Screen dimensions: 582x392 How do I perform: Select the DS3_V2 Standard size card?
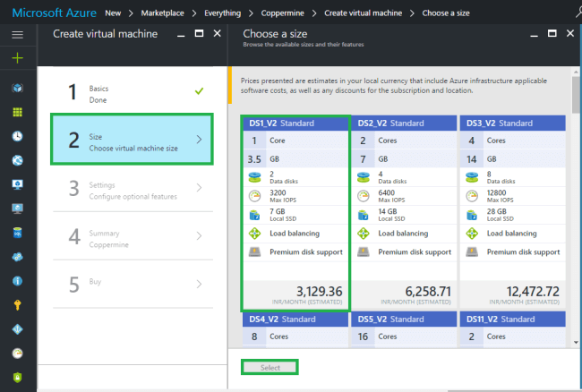click(513, 212)
